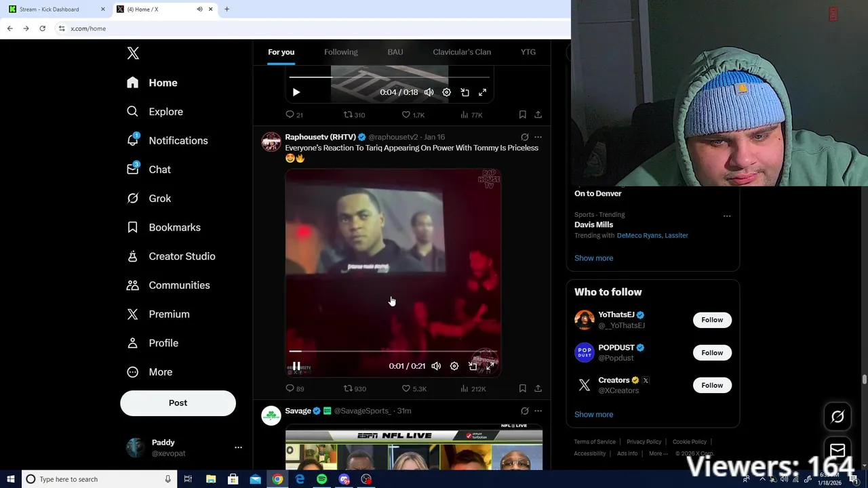Open account options next to Paddy
Screen dimensions: 868x488
pyautogui.click(x=238, y=447)
